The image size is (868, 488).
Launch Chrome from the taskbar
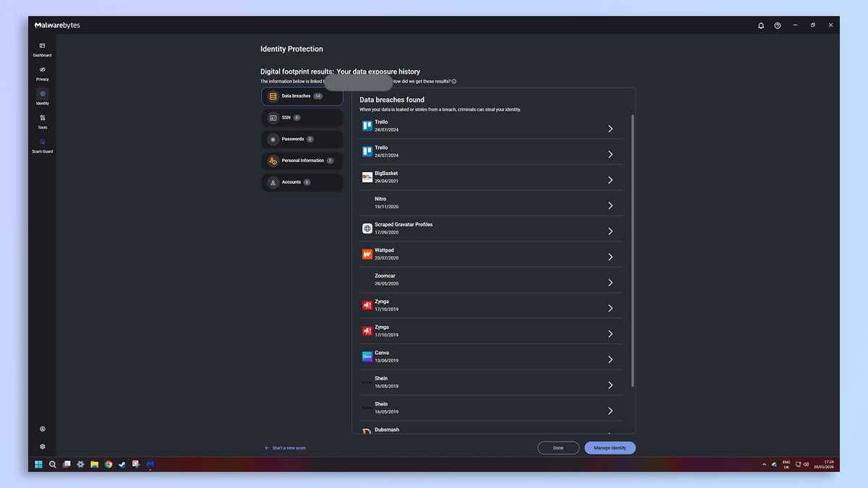109,464
